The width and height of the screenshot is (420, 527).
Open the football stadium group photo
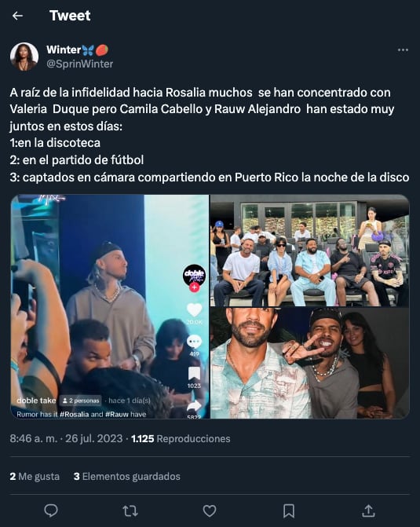[310, 251]
